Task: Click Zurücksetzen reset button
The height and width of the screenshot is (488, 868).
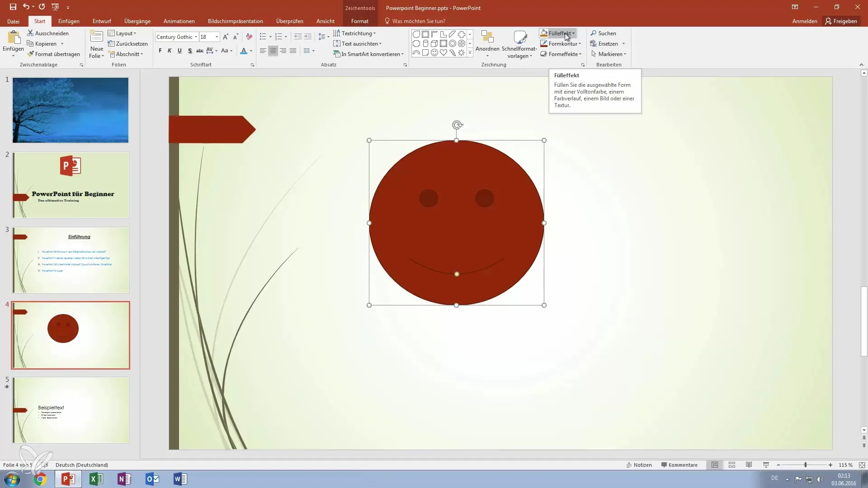Action: click(128, 44)
